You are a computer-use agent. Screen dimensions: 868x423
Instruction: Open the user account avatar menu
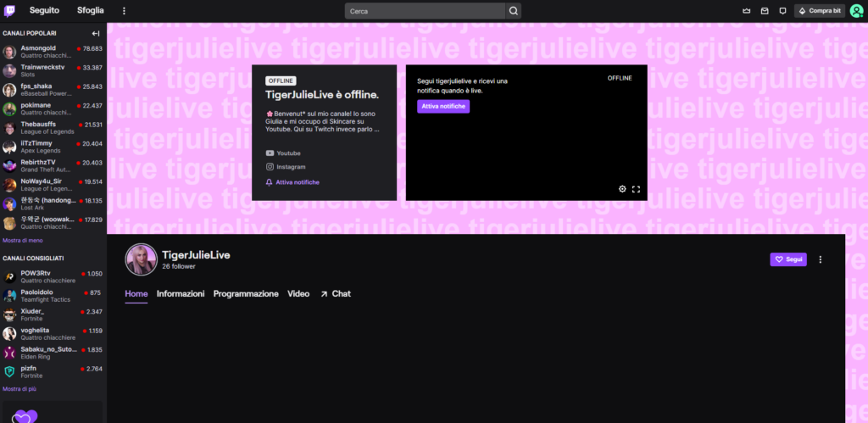point(856,11)
